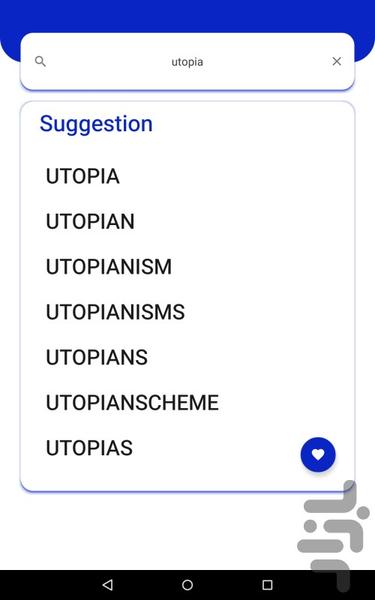The image size is (375, 600).
Task: Tap the Android home circle icon
Action: click(188, 585)
